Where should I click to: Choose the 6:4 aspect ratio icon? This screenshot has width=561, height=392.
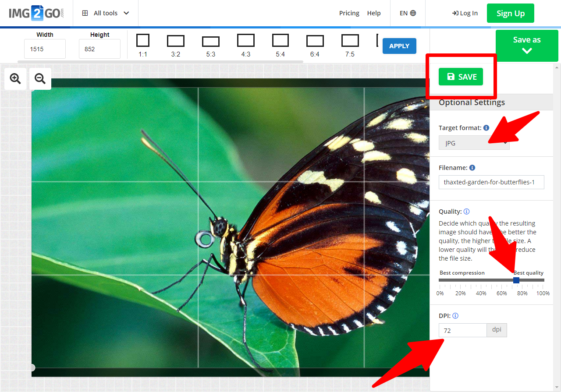(315, 41)
